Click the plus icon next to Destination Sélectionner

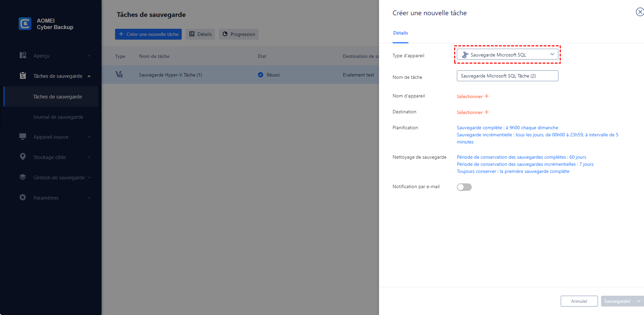487,112
